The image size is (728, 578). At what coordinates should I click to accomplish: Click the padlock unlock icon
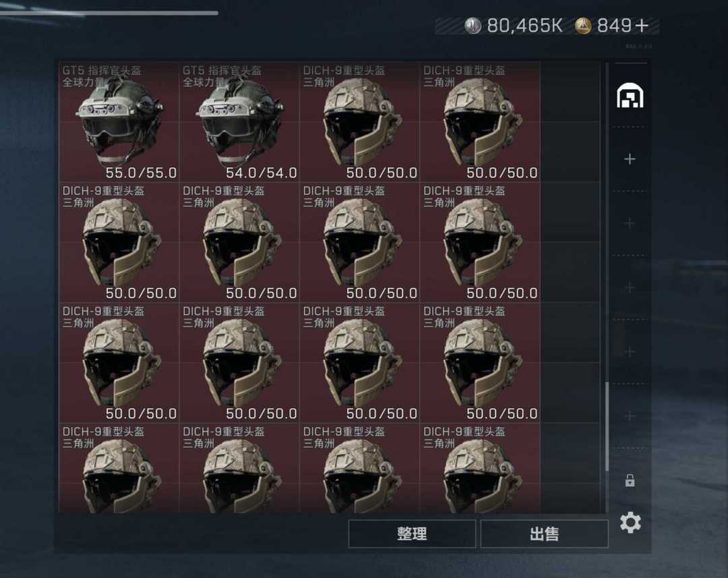[630, 480]
